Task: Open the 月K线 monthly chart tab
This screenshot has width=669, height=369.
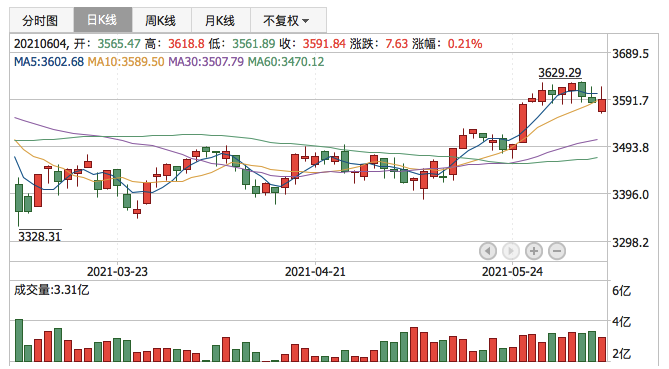Action: click(221, 20)
